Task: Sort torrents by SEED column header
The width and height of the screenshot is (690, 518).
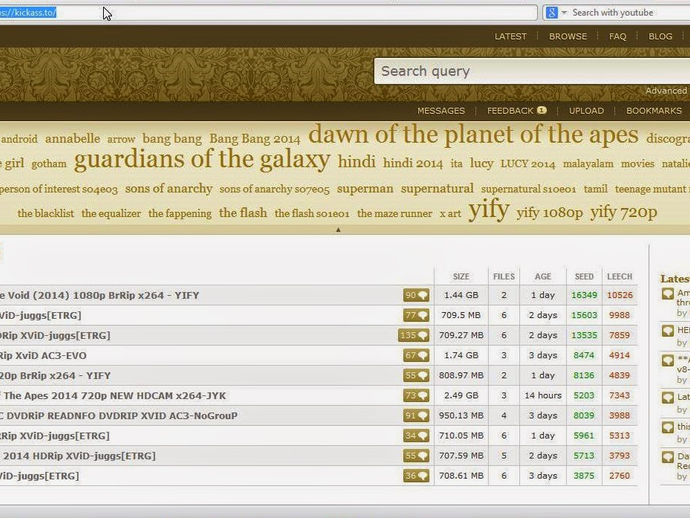Action: tap(584, 276)
